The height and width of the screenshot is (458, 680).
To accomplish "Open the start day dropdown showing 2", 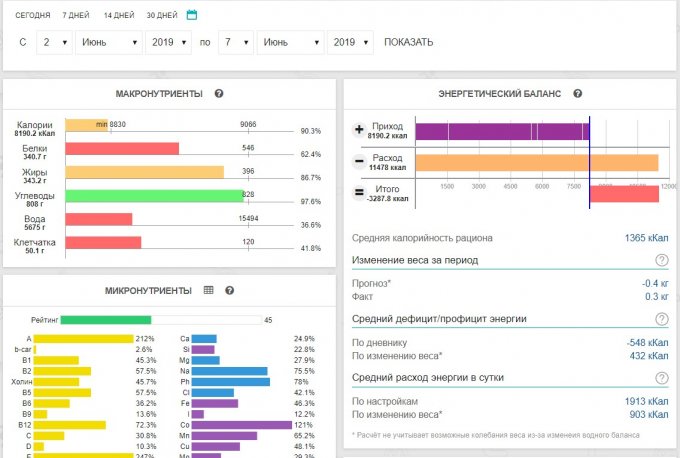I will 55,42.
